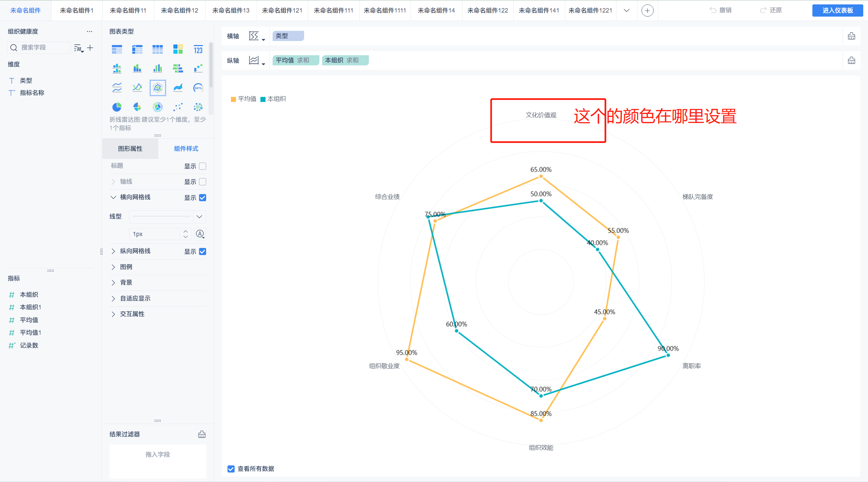868x482 pixels.
Task: Open the field filter list dropdown icon
Action: 79,48
